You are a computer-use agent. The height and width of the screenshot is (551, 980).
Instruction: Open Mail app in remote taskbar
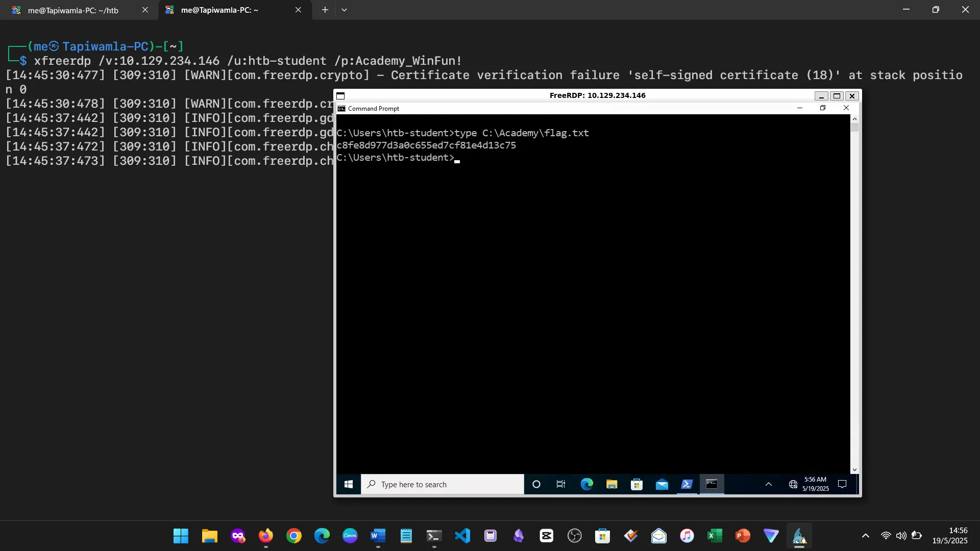click(x=661, y=484)
